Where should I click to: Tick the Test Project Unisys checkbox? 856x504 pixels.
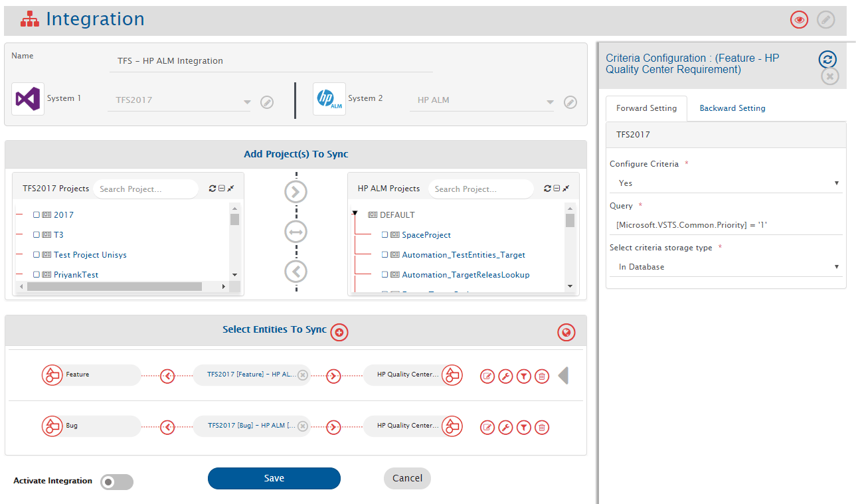point(37,255)
